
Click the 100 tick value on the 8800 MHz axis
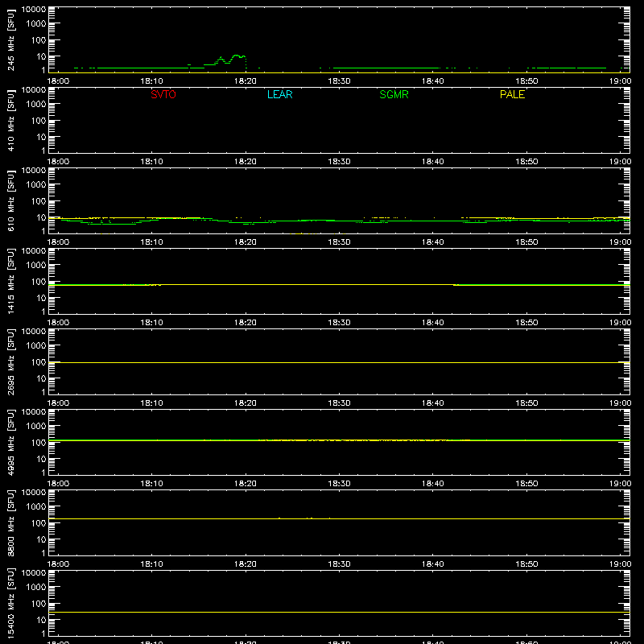click(x=39, y=523)
